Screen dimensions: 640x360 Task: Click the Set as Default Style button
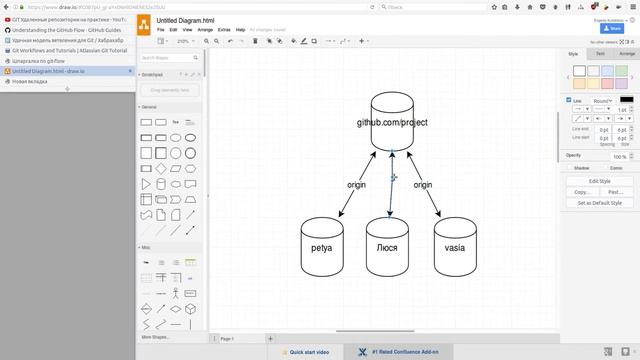tap(600, 202)
